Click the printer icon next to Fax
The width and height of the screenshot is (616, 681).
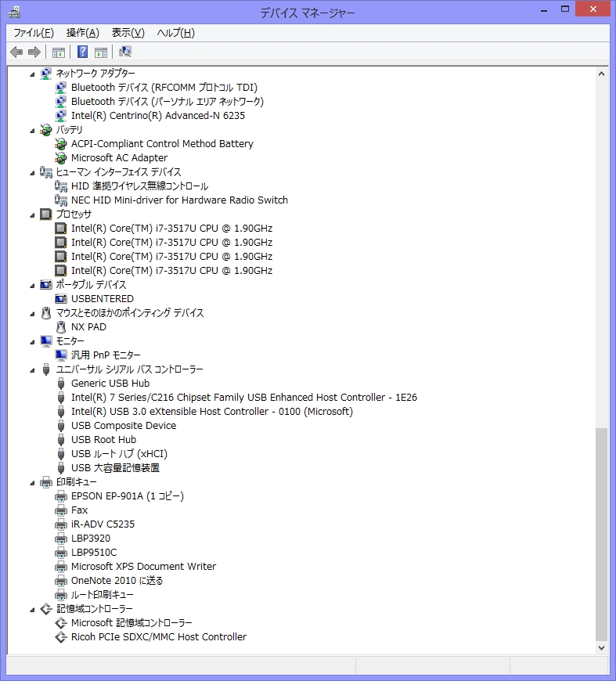pos(61,510)
